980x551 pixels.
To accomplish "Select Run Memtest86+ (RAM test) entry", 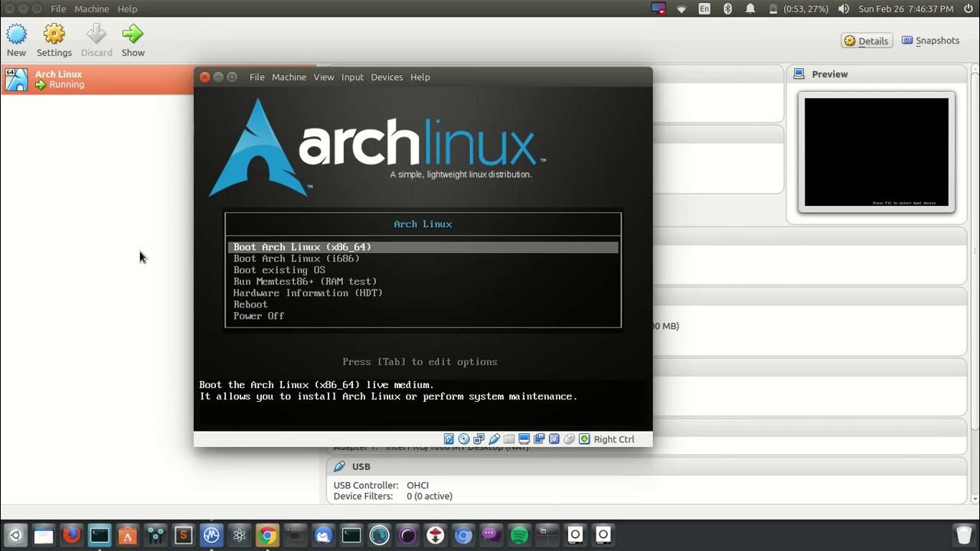I will click(x=305, y=282).
